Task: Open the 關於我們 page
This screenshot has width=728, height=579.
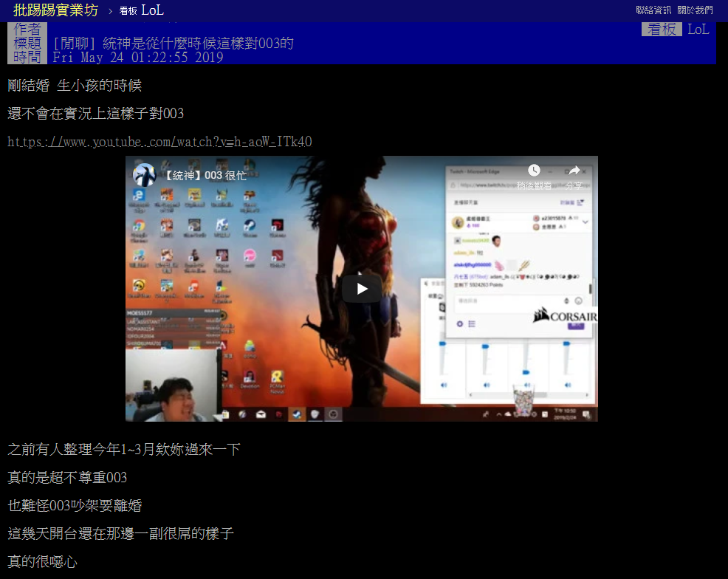Action: pos(695,10)
